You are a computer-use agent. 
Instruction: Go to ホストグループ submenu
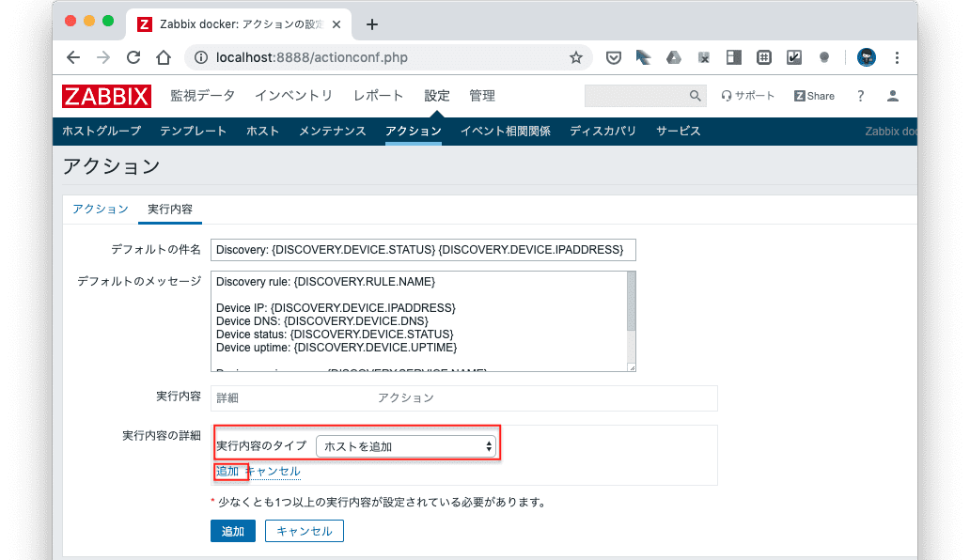pyautogui.click(x=102, y=131)
